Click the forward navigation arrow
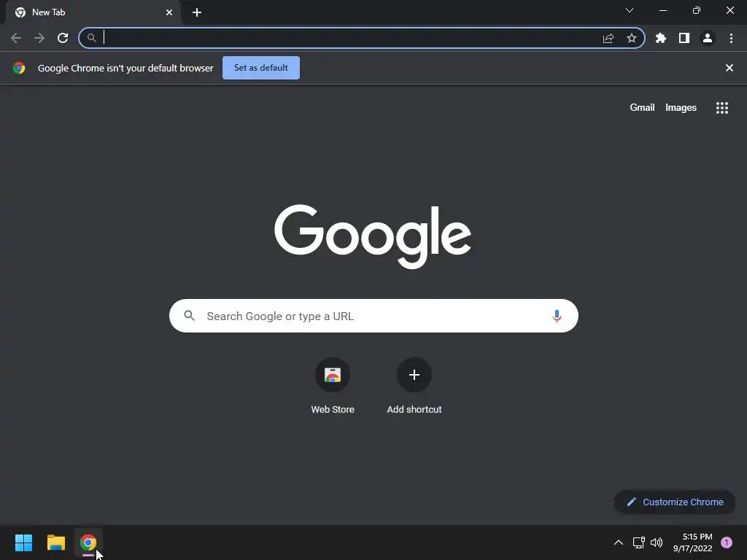This screenshot has height=560, width=747. click(39, 38)
